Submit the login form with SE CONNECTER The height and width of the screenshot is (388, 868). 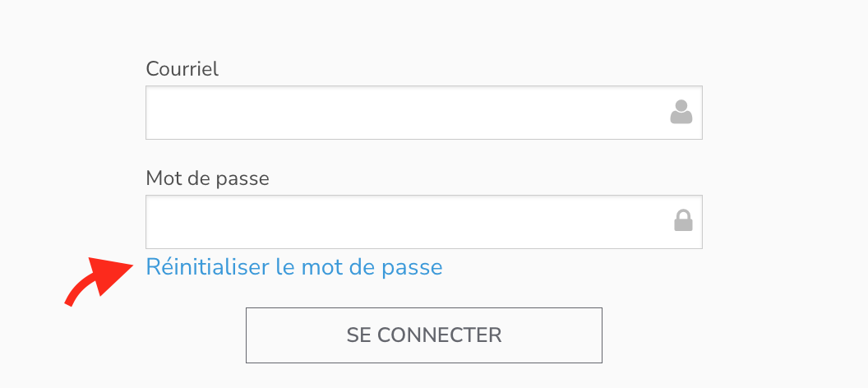click(423, 335)
